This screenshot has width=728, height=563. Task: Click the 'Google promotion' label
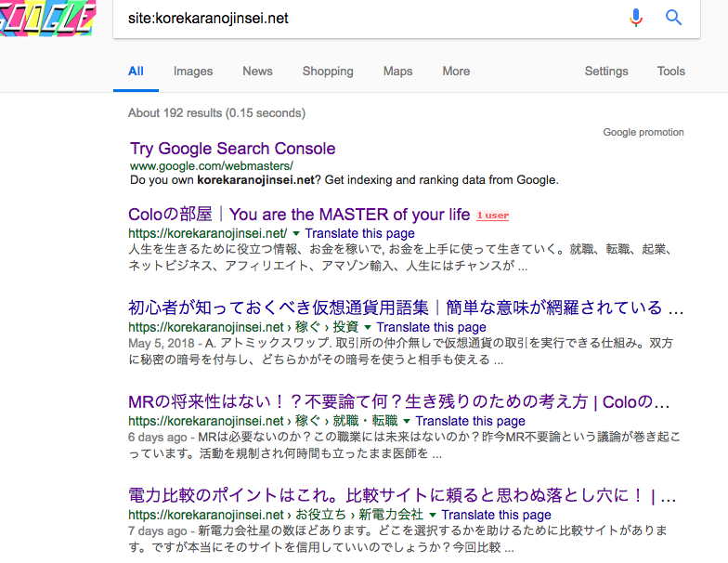[643, 132]
